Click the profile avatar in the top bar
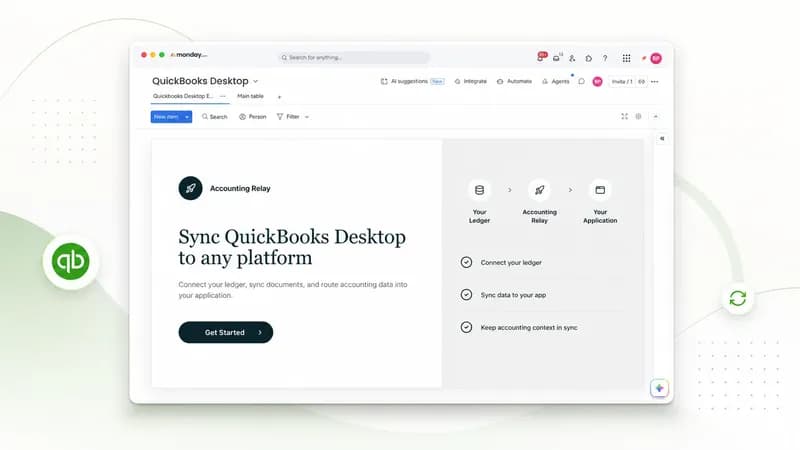Image resolution: width=800 pixels, height=450 pixels. click(656, 58)
